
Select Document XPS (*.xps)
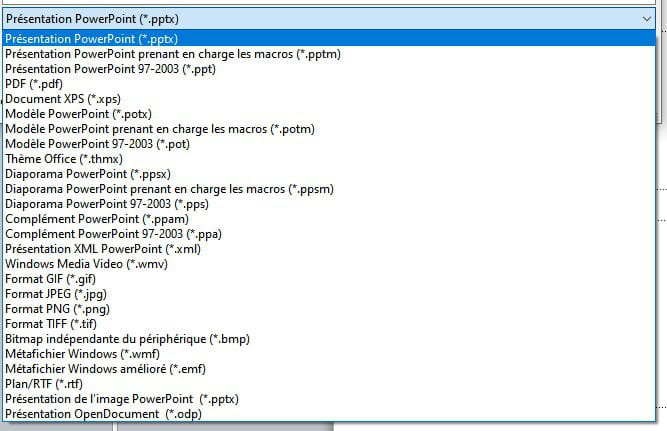329,99
